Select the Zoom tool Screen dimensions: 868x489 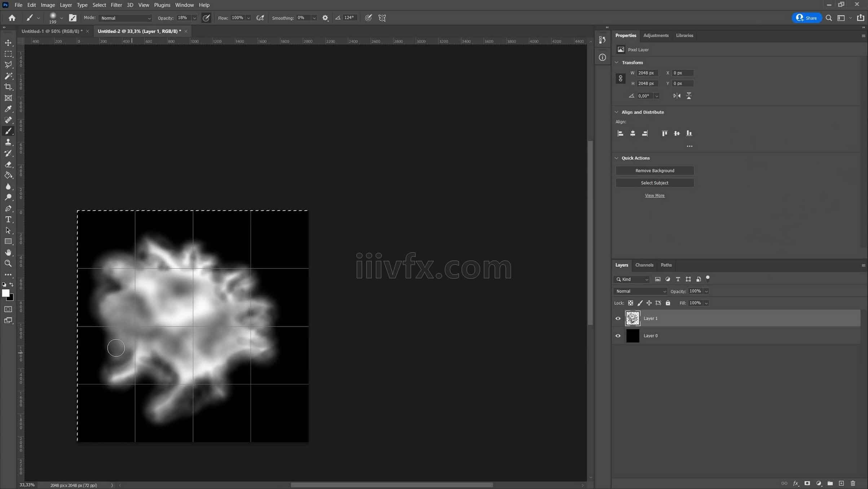click(8, 263)
